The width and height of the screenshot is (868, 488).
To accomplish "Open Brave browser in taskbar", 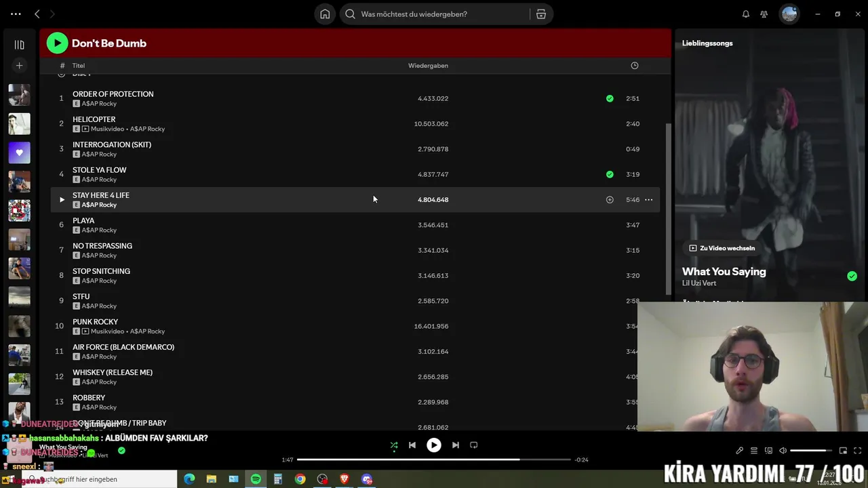I will 344,479.
